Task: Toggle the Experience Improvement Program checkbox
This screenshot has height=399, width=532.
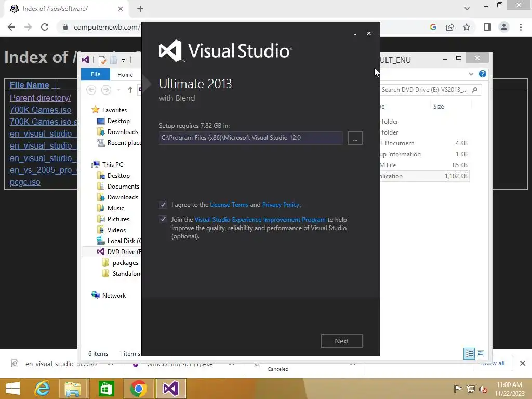Action: point(163,220)
